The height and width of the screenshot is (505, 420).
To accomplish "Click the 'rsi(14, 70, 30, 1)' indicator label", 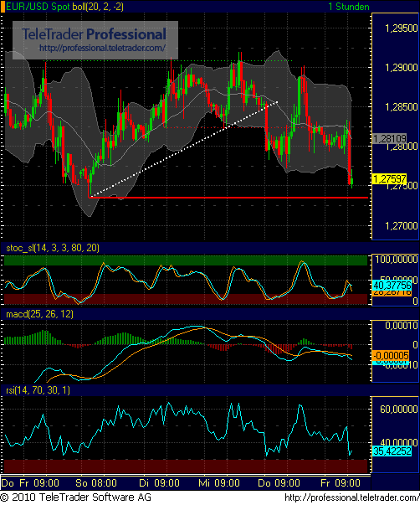I will pyautogui.click(x=38, y=390).
